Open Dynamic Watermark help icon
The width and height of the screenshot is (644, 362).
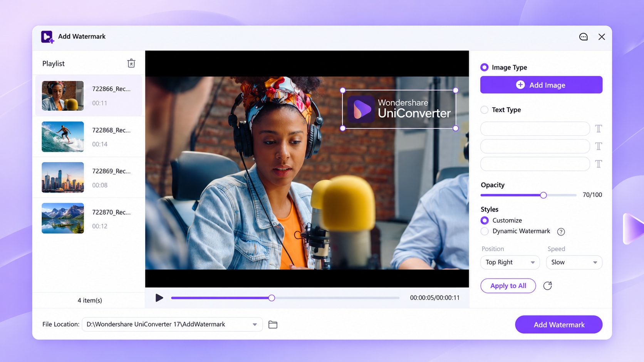coord(561,232)
